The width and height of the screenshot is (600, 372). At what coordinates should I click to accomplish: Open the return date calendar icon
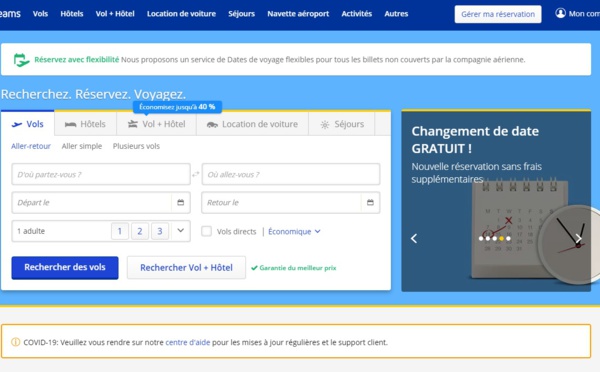(x=370, y=202)
